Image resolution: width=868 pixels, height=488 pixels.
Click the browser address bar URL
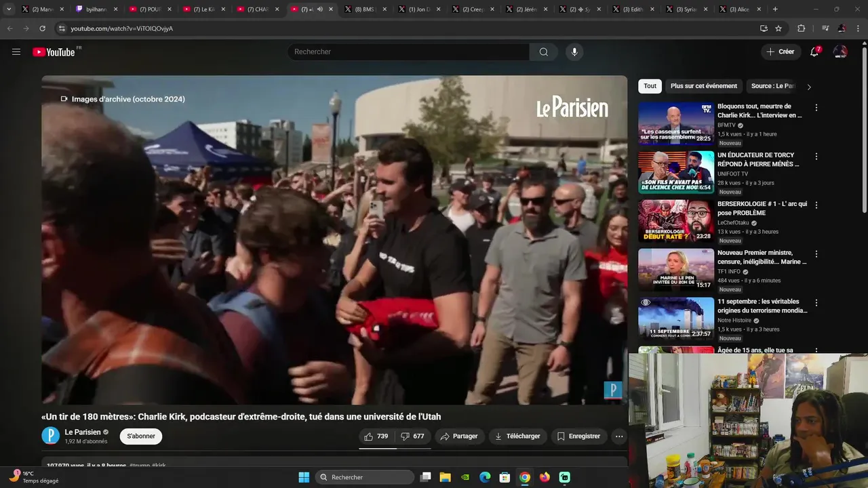(x=122, y=28)
